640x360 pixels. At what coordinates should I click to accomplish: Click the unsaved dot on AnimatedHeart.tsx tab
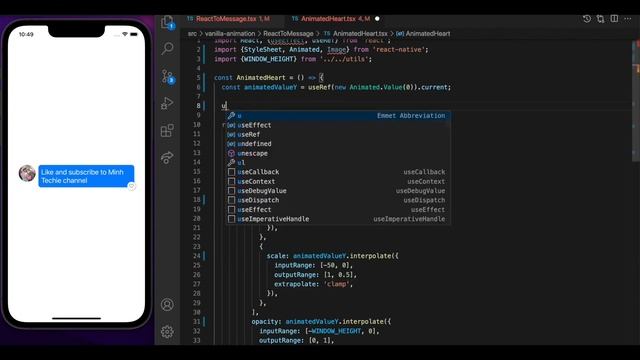point(377,19)
